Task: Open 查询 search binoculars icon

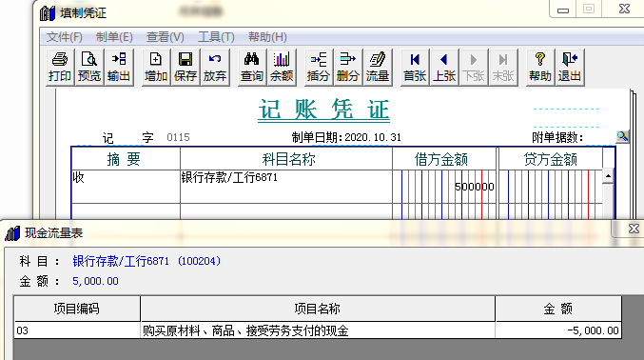Action: click(252, 67)
